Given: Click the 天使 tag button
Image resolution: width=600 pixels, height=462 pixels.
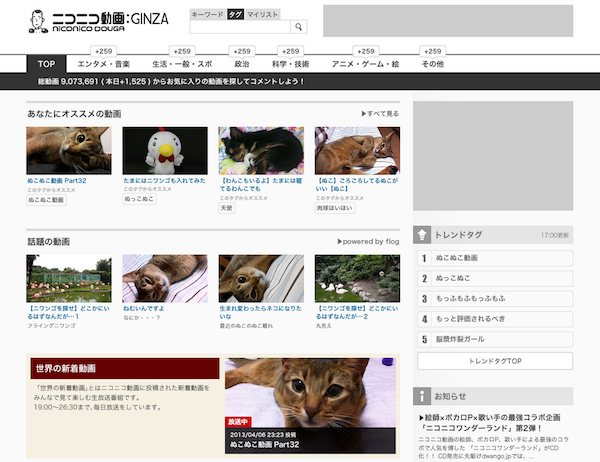Looking at the screenshot, I should (x=227, y=208).
